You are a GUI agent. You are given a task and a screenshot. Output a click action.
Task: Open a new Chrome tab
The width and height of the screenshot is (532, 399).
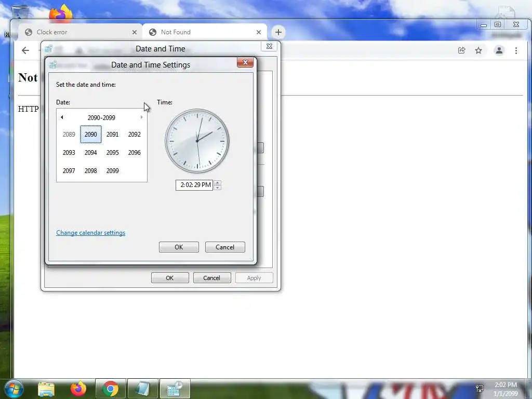(x=278, y=32)
